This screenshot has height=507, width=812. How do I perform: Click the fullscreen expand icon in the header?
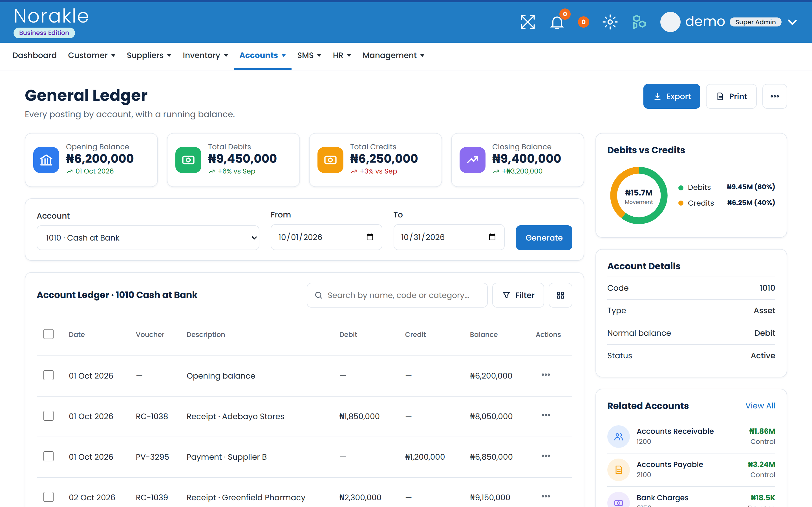pos(528,22)
